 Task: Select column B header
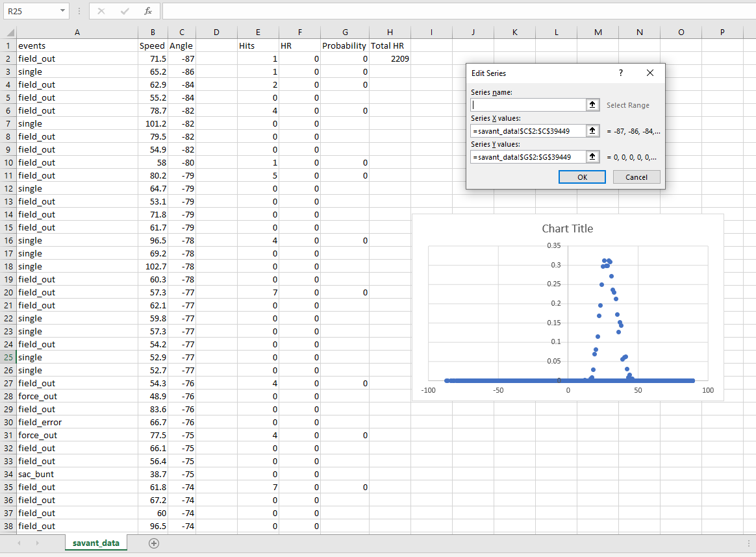(153, 32)
